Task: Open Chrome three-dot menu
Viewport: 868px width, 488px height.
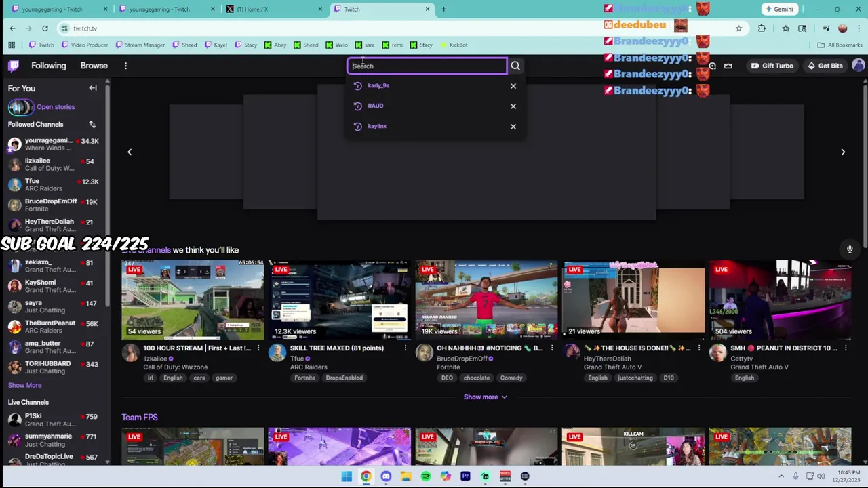Action: (859, 28)
